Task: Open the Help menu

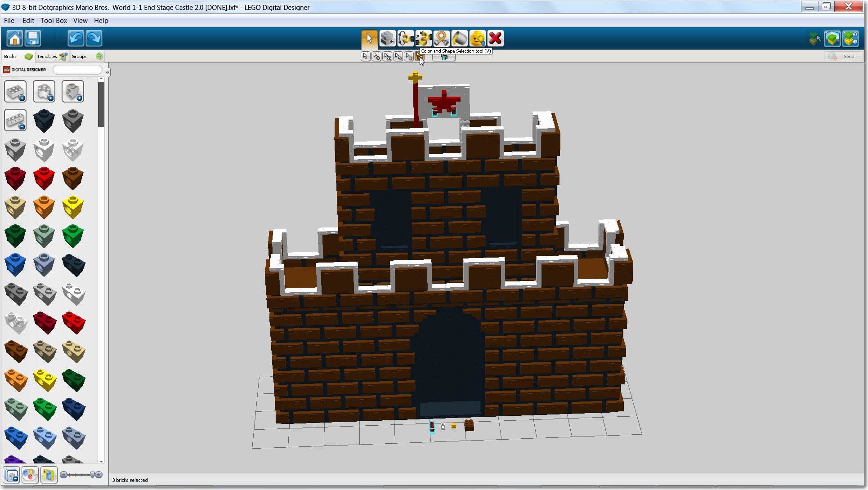Action: coord(101,21)
